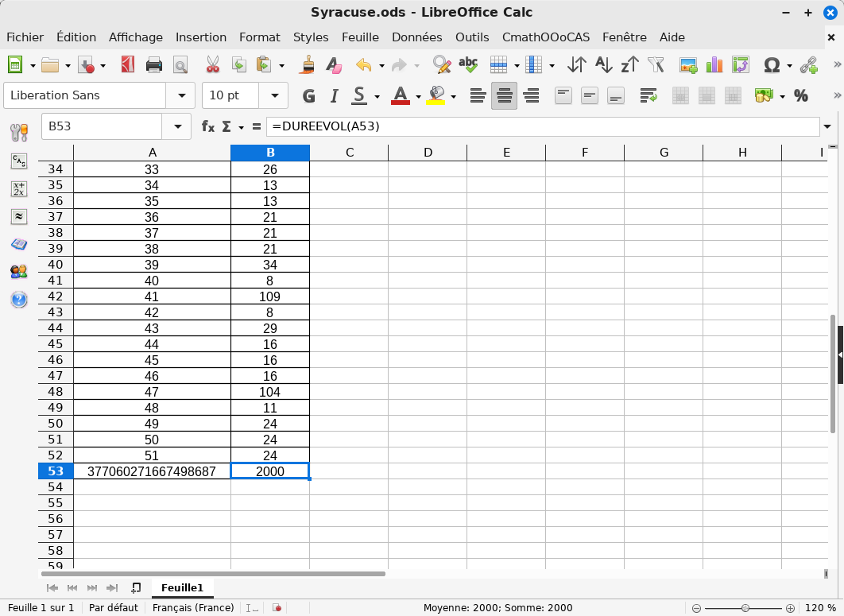Open the Données menu

(416, 37)
